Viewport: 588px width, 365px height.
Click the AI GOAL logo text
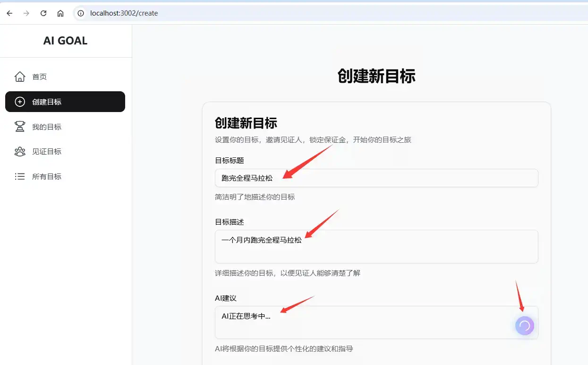[65, 41]
